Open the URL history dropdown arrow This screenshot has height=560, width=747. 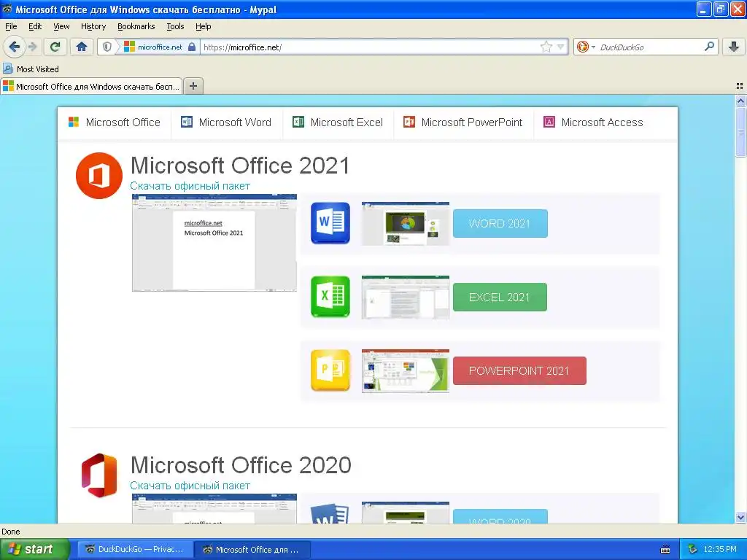coord(561,47)
